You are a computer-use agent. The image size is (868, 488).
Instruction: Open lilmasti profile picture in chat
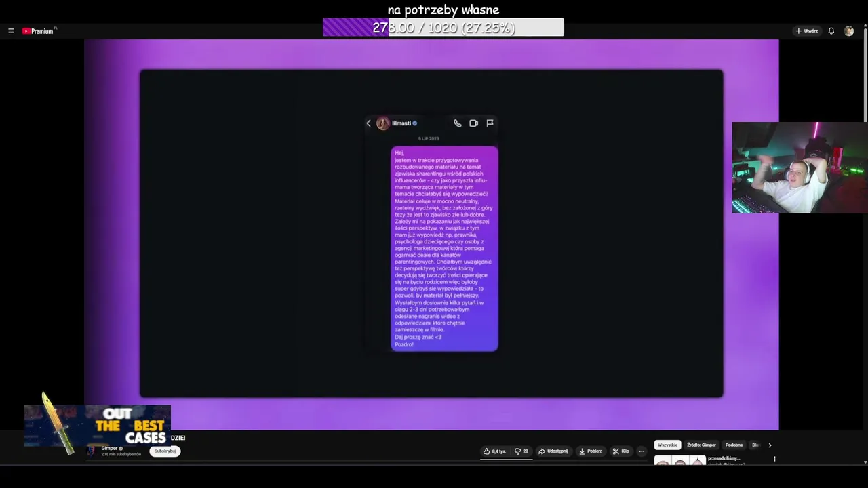(x=382, y=123)
